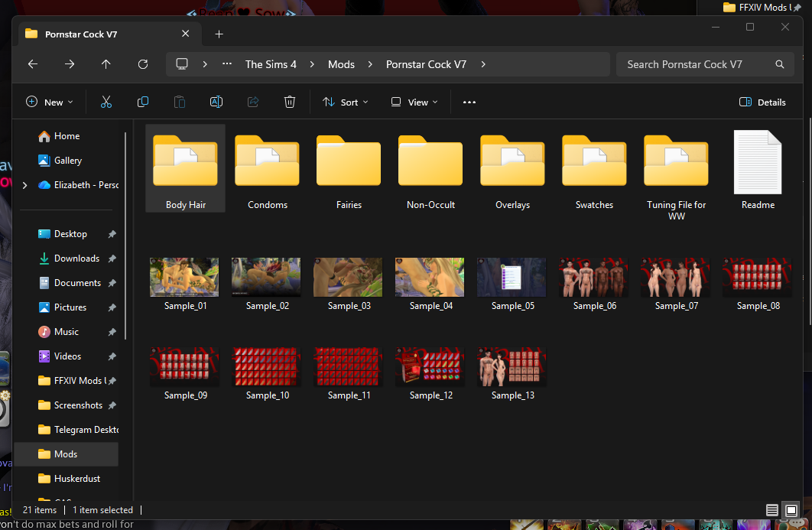Image resolution: width=812 pixels, height=530 pixels.
Task: Click the This PC monitor icon in address bar
Action: (x=182, y=64)
